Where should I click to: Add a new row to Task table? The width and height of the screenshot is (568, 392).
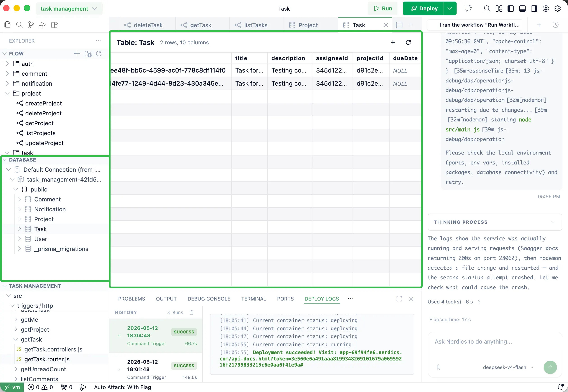393,43
